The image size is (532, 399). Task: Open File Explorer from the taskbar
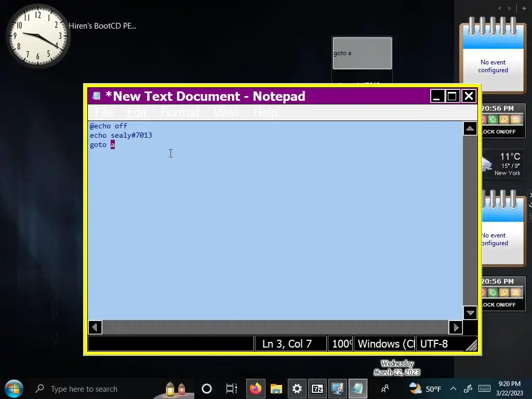click(x=276, y=389)
